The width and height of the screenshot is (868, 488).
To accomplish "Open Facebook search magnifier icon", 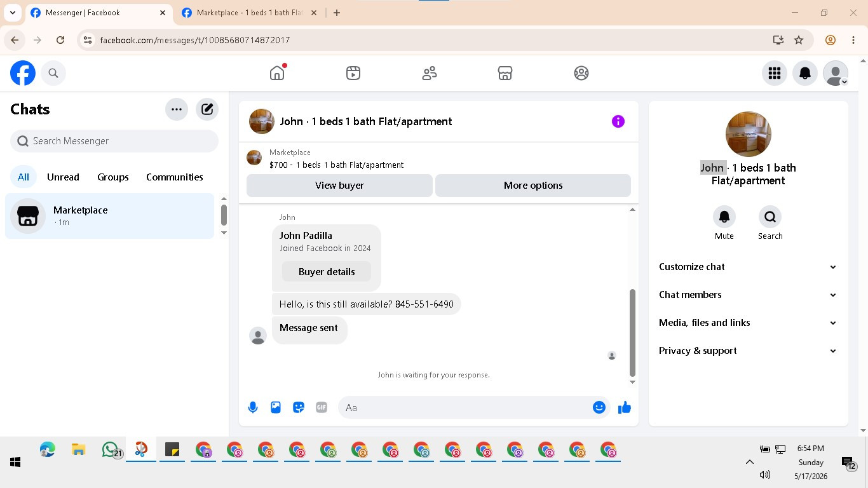I will pyautogui.click(x=53, y=73).
